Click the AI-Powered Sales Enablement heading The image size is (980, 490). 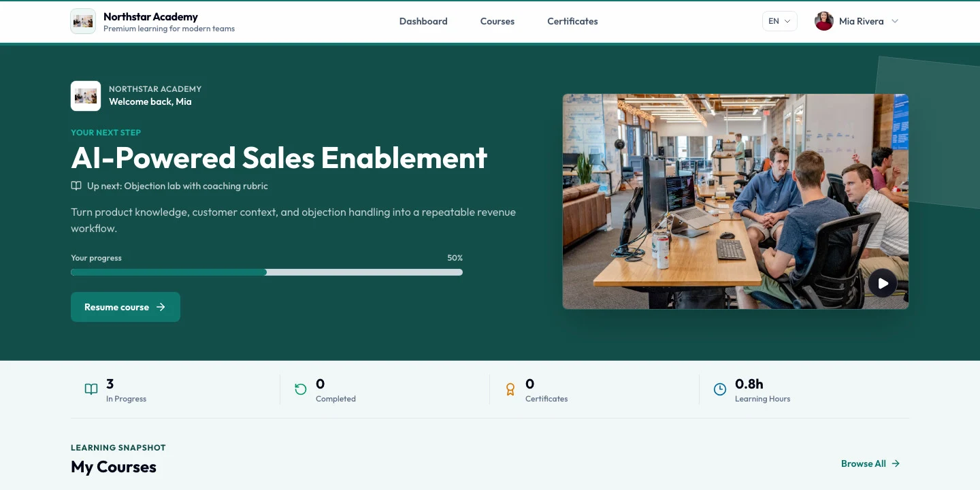click(x=279, y=158)
